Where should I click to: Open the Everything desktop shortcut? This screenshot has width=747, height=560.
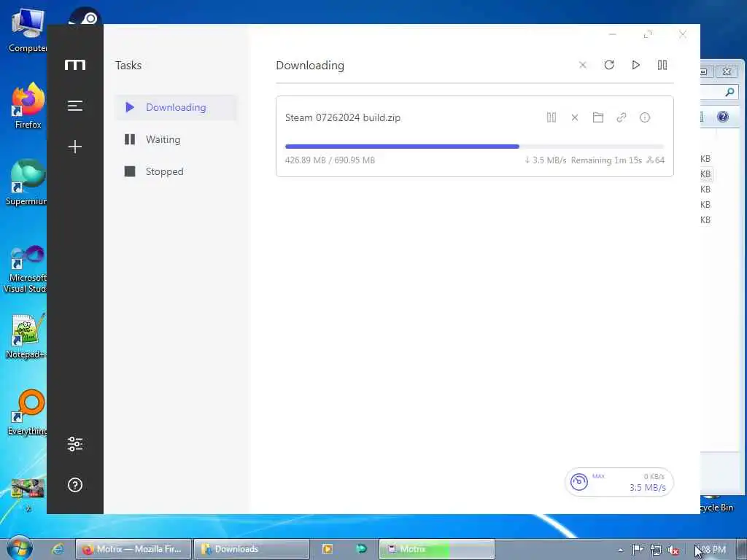(28, 413)
